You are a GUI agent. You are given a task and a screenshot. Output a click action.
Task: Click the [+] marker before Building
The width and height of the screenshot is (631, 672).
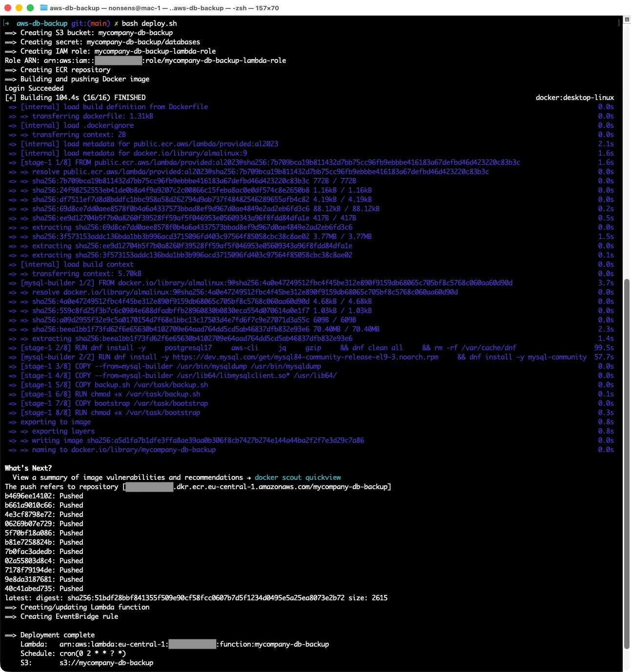10,97
